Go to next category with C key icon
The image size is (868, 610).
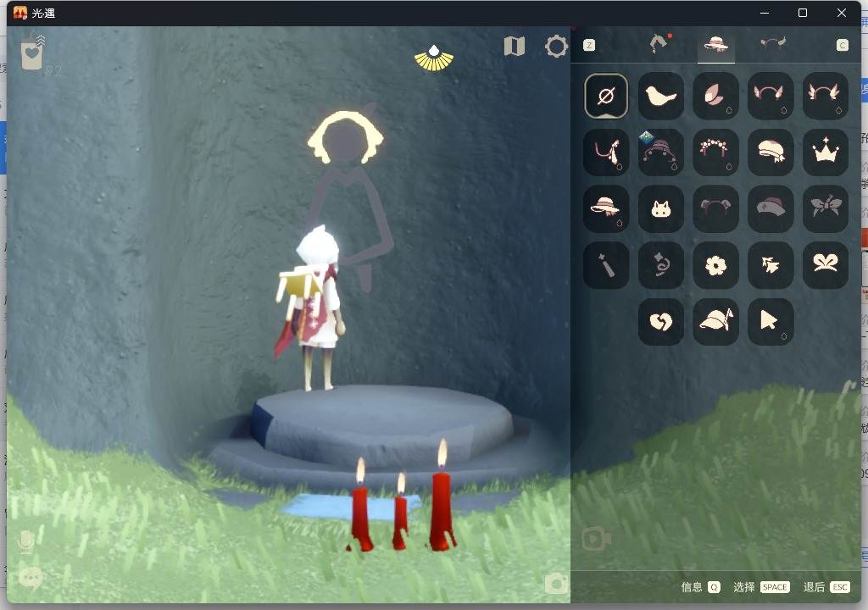pos(842,46)
